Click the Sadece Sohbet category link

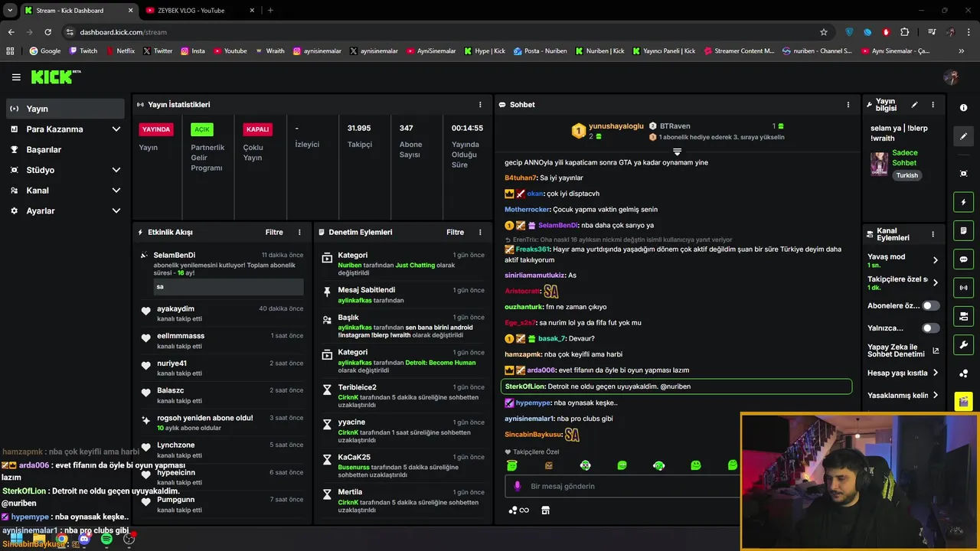click(904, 158)
